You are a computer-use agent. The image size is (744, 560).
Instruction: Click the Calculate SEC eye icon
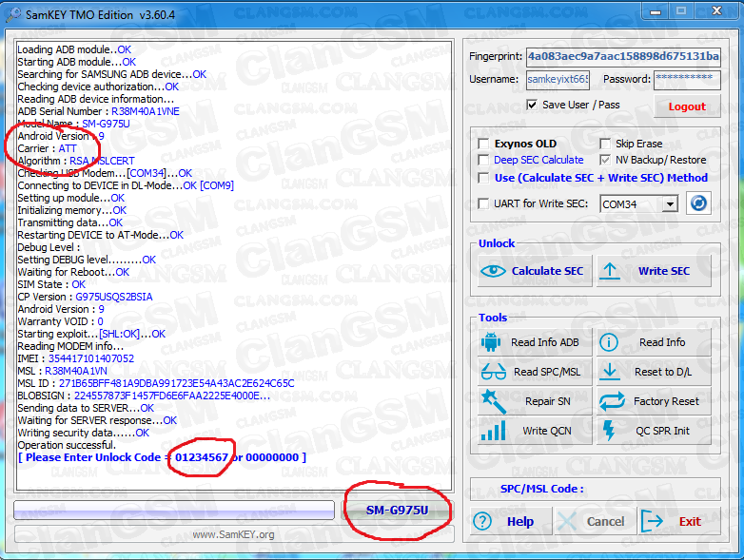click(493, 271)
